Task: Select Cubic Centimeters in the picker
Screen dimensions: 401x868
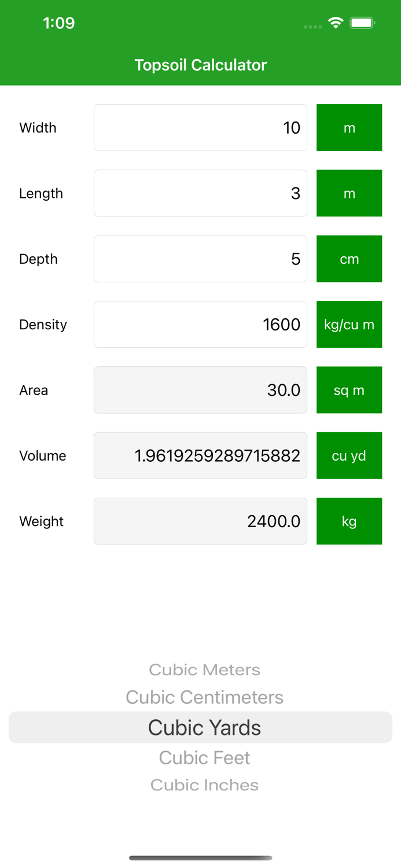Action: pos(204,697)
